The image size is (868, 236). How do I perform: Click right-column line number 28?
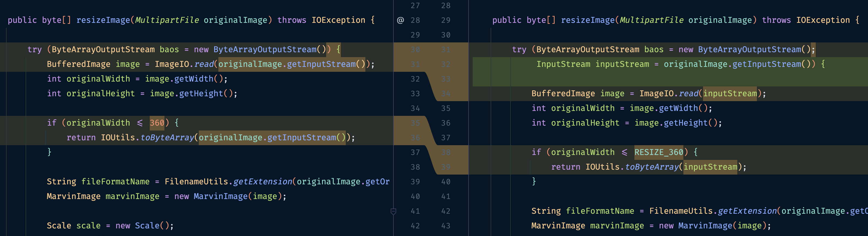click(446, 6)
